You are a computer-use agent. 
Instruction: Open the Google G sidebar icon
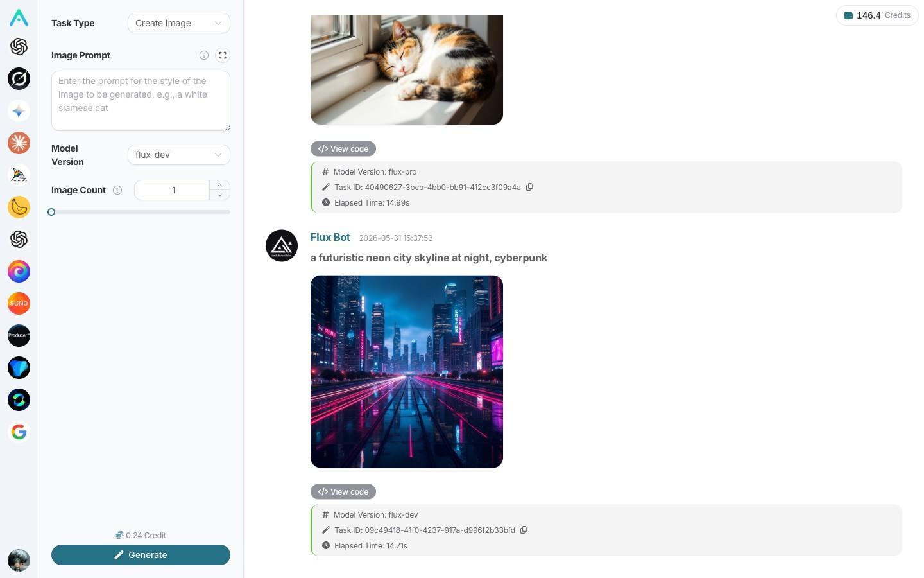(19, 432)
